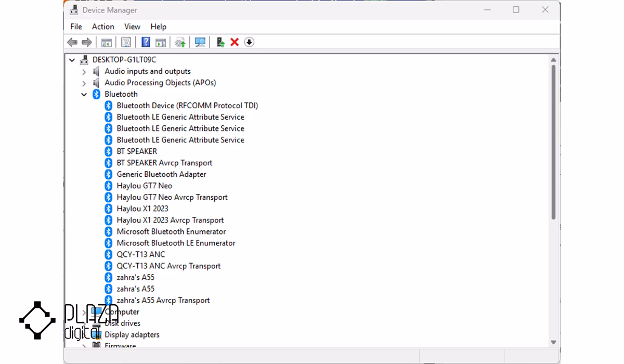Click the vertical scrollbar thumb
This screenshot has width=624, height=364.
[553, 142]
